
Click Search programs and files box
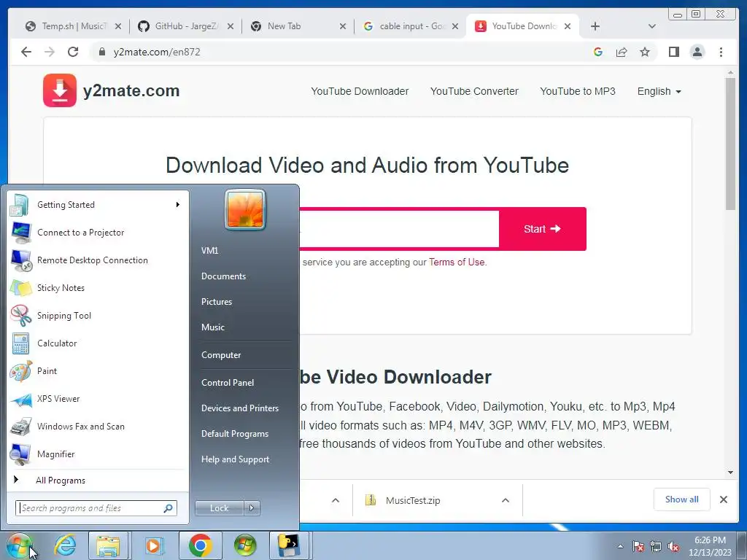tap(96, 508)
